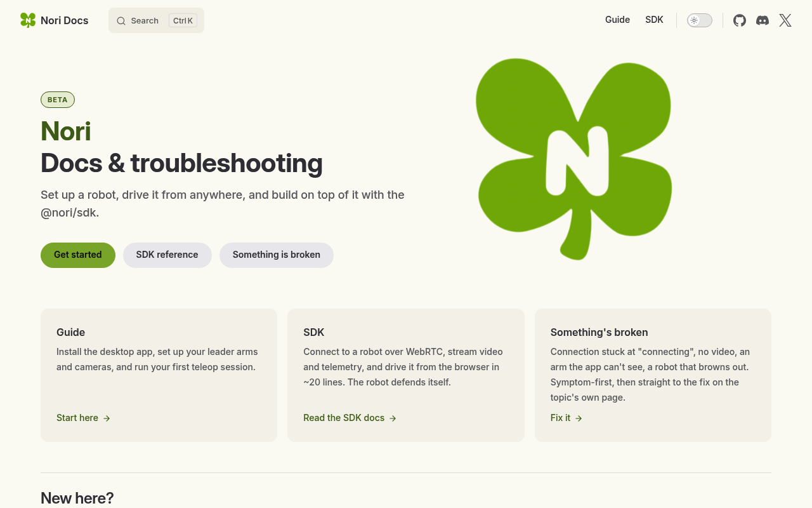Click the Something is broken button
This screenshot has height=508, width=812.
coord(277,255)
